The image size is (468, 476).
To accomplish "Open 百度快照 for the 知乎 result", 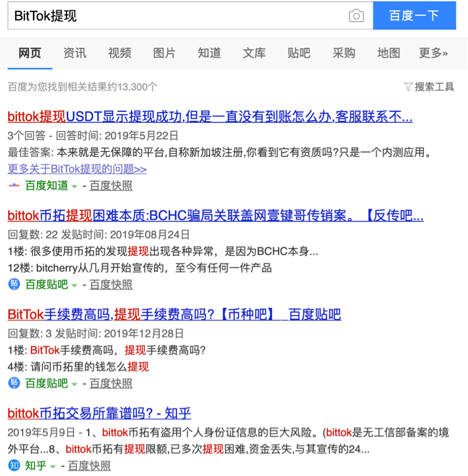I will coord(89,466).
